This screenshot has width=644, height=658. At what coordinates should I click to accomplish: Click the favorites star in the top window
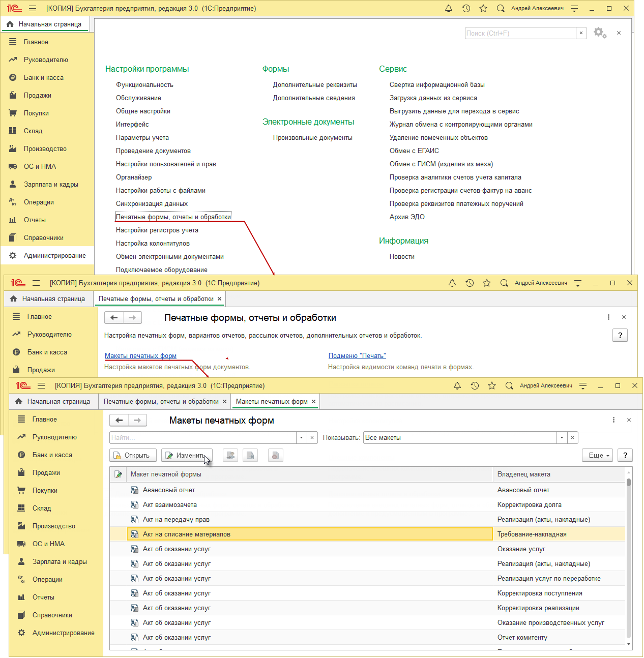[483, 8]
